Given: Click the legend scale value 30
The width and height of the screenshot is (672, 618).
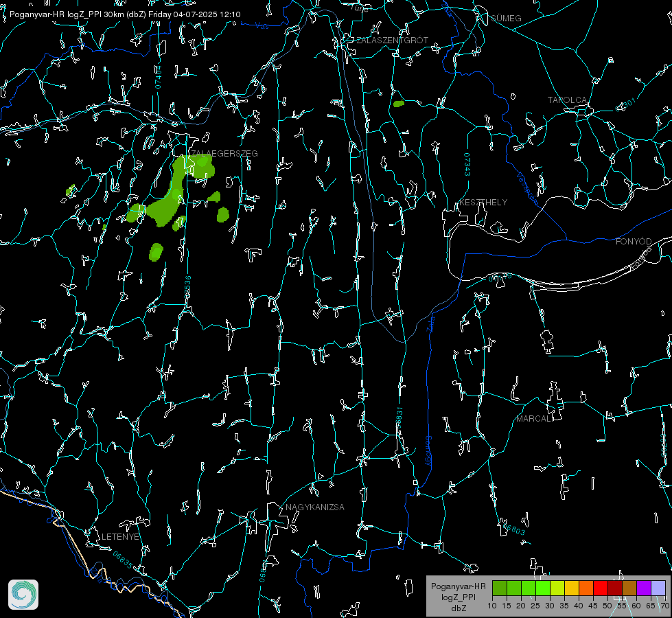Looking at the screenshot, I should coord(550,606).
